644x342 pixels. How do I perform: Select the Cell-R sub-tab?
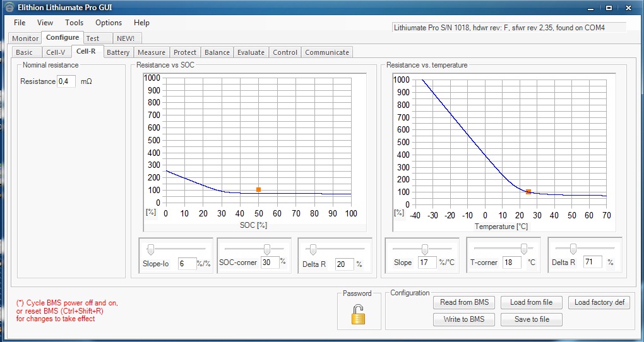click(x=87, y=51)
